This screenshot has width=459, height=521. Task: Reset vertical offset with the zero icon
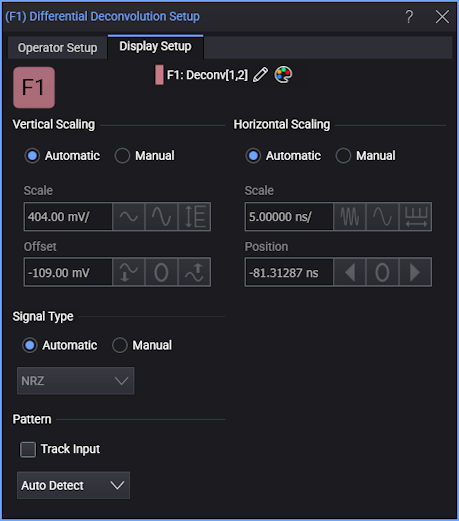tap(162, 272)
